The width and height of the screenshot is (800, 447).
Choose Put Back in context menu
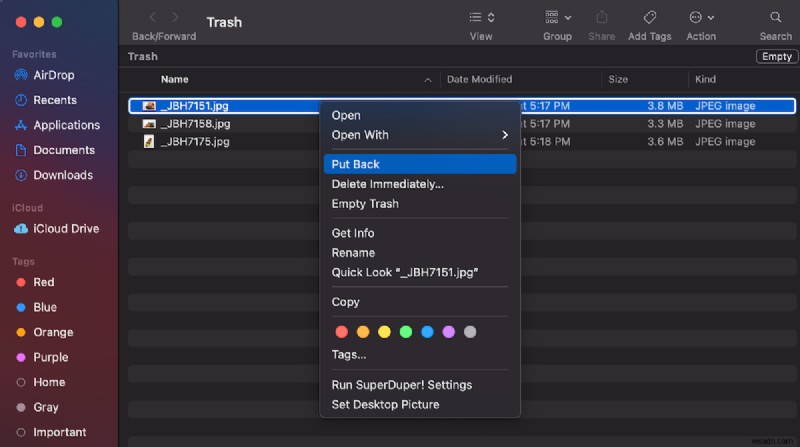point(420,164)
